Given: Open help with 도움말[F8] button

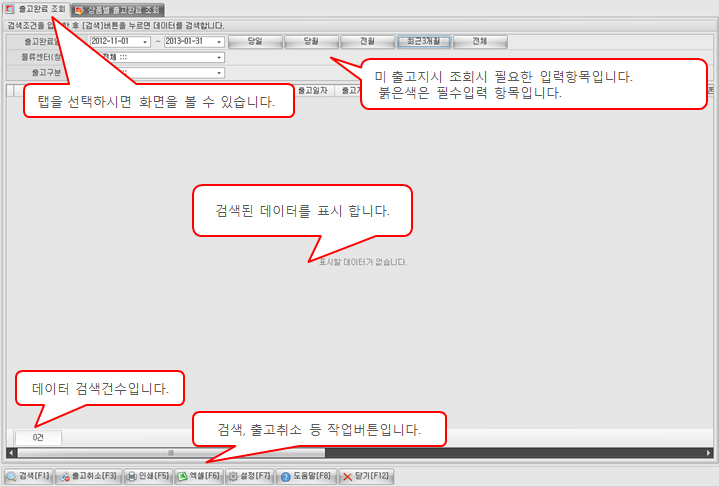Looking at the screenshot, I should [x=306, y=476].
